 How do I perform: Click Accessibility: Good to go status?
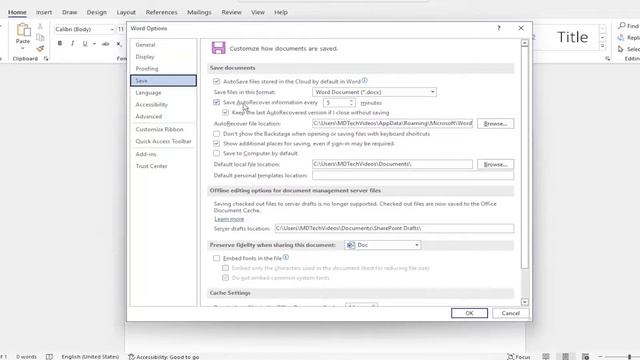click(x=164, y=357)
